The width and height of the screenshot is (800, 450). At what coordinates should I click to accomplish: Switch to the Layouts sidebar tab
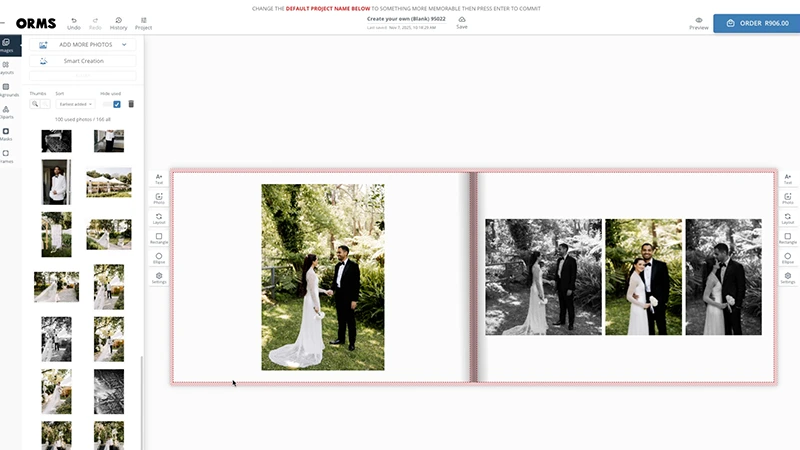pyautogui.click(x=6, y=67)
